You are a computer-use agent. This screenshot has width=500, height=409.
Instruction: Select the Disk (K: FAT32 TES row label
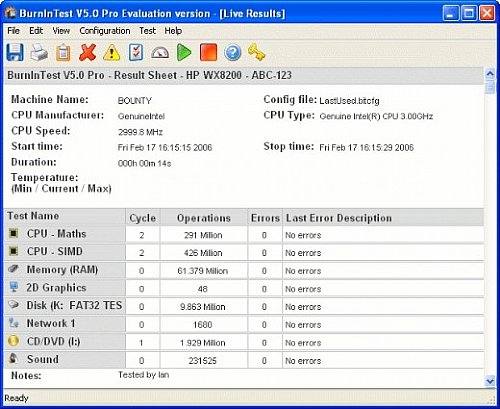[x=74, y=305]
